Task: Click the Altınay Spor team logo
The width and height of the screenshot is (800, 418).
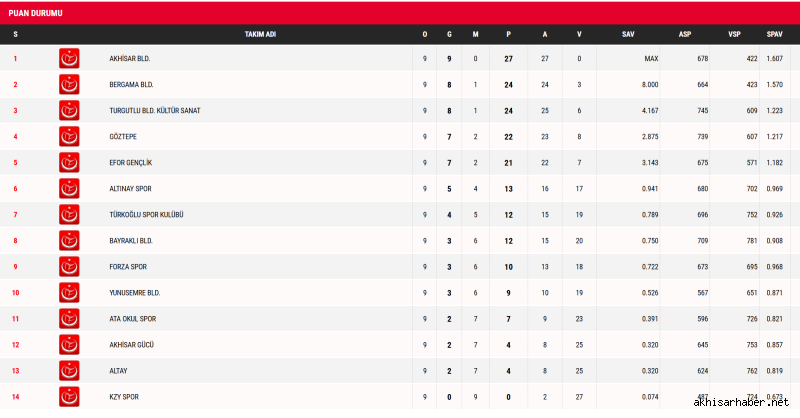Action: pyautogui.click(x=69, y=188)
